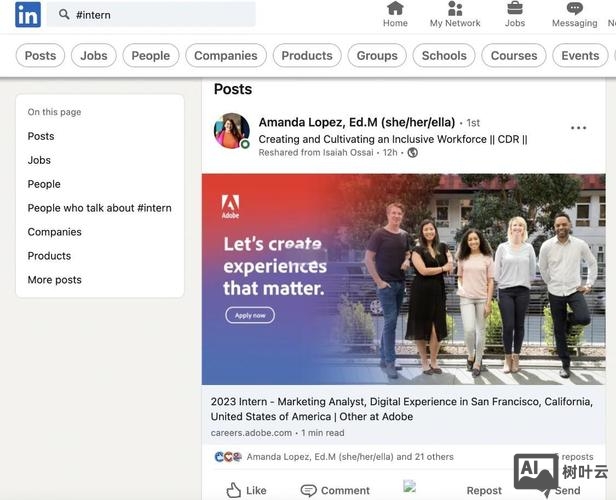Viewport: 616px width, 500px height.
Task: Like the Adobe intern post
Action: click(247, 491)
